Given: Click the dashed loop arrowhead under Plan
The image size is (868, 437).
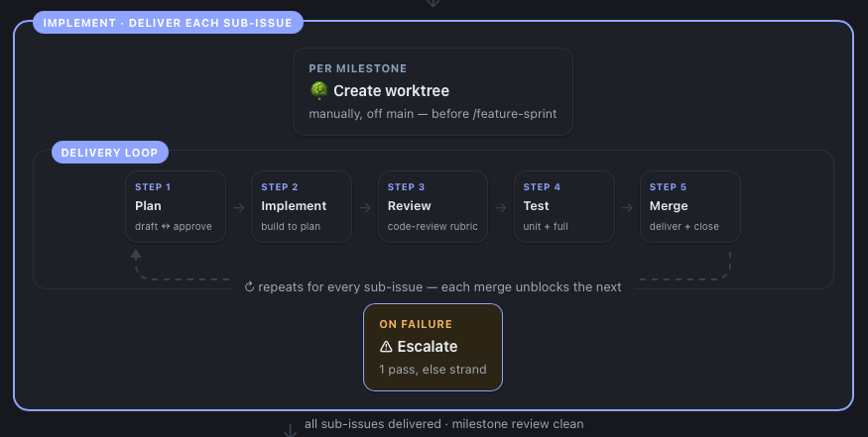Looking at the screenshot, I should point(136,255).
